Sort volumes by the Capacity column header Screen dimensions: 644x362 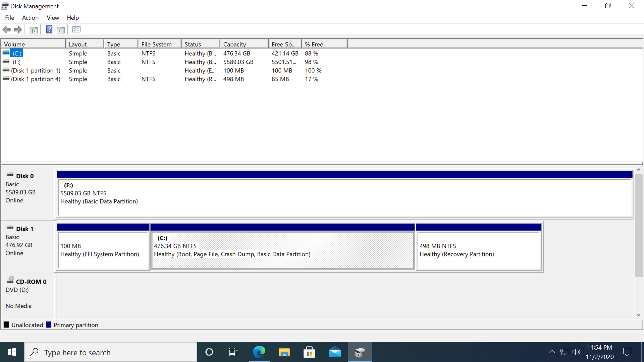(234, 44)
